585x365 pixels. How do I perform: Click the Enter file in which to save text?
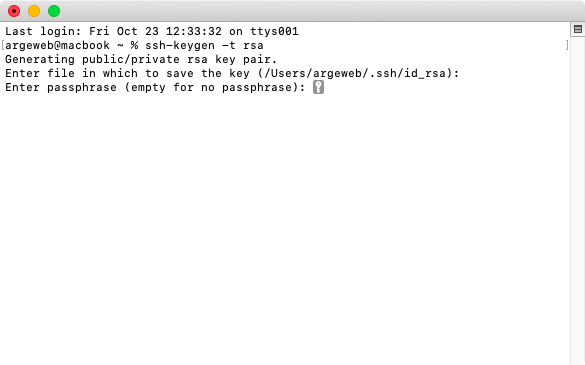click(99, 74)
